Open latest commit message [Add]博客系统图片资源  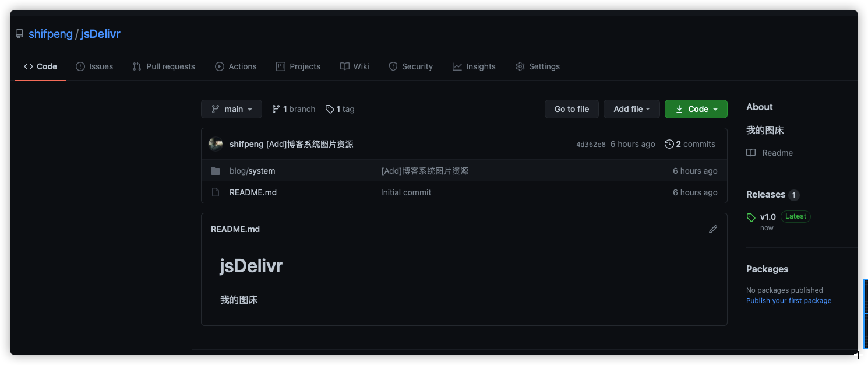pos(310,144)
